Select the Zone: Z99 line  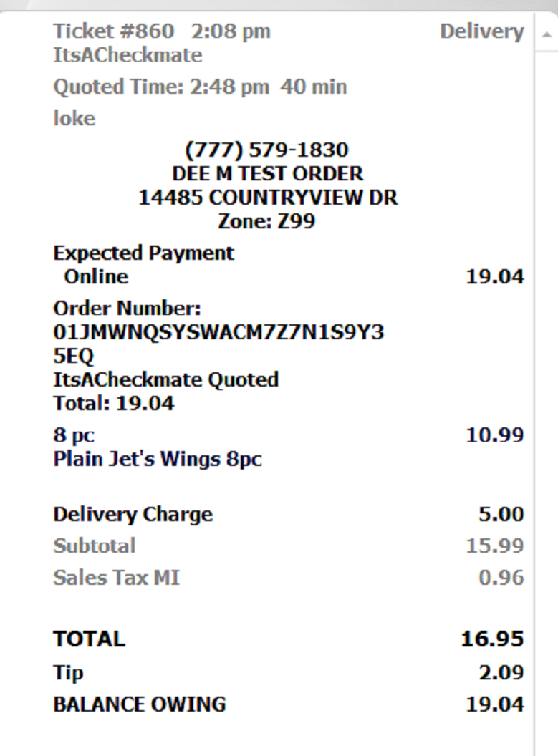point(266,221)
